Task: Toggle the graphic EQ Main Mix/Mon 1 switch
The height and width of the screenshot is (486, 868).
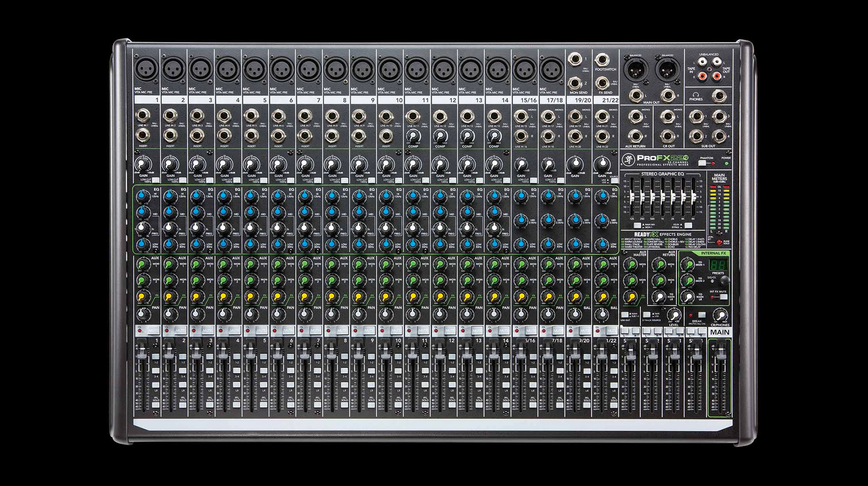Action: pos(637,226)
